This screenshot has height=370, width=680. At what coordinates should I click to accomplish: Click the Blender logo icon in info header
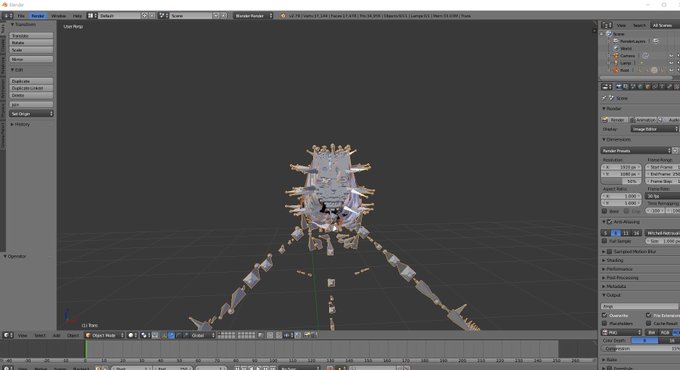coord(283,16)
